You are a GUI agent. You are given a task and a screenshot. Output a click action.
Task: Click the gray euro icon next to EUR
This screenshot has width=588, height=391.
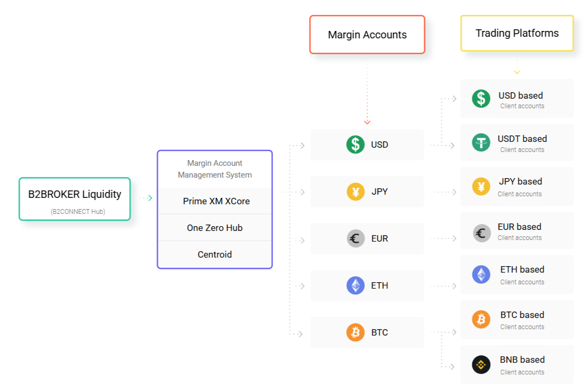(356, 238)
